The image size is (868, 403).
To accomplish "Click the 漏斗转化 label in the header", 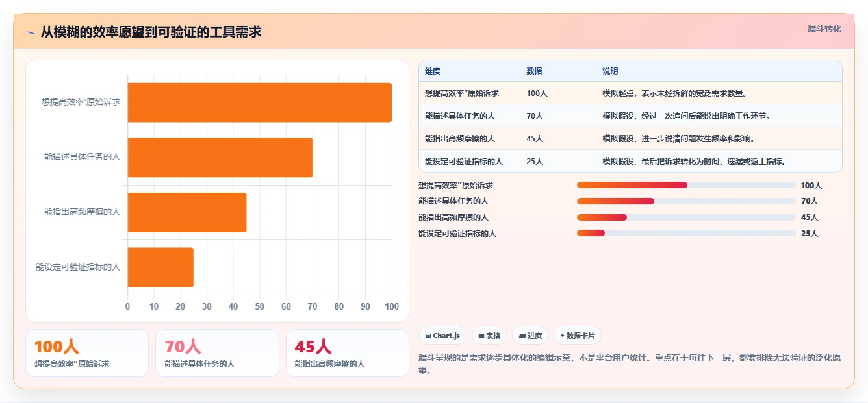I will pos(824,29).
